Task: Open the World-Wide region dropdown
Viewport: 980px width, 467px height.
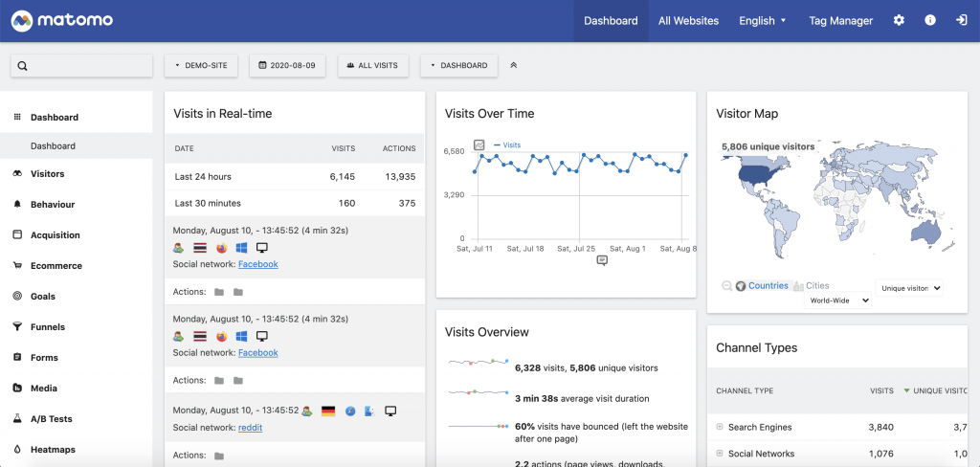Action: (x=837, y=300)
